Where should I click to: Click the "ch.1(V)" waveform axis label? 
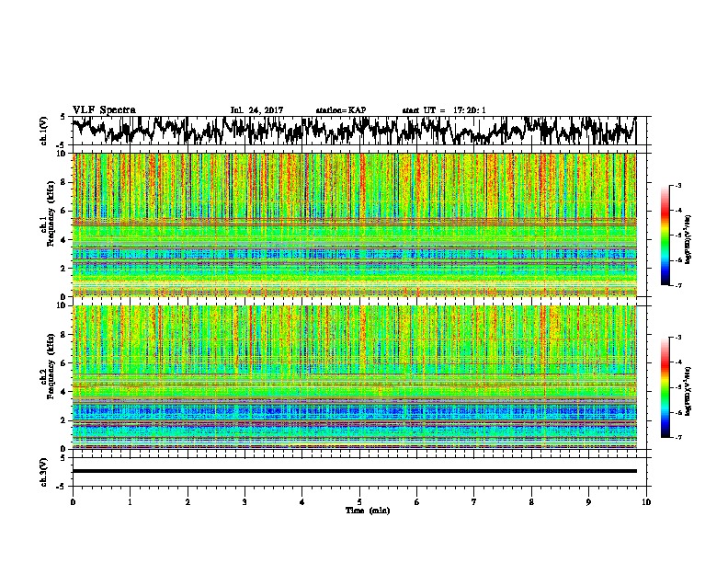click(x=44, y=131)
